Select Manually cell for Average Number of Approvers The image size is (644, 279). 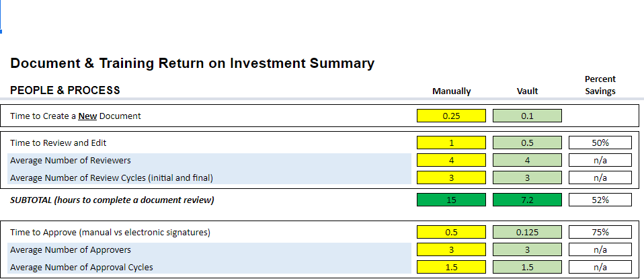coord(451,249)
